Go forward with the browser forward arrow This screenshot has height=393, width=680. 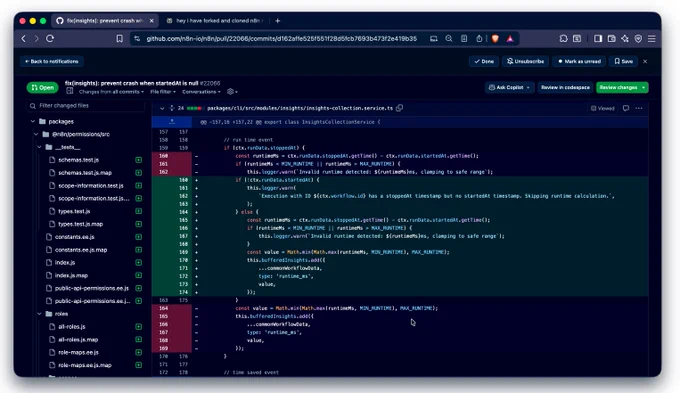tap(36, 39)
